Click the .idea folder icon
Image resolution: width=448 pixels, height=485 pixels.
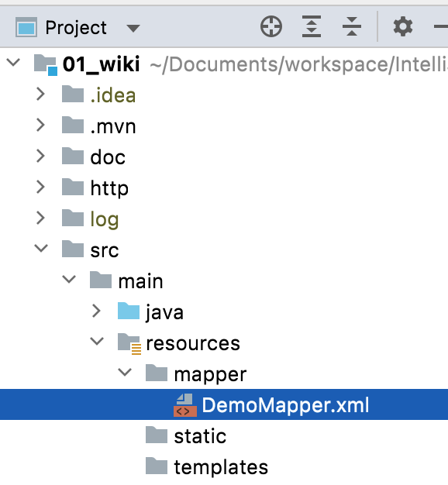(73, 94)
